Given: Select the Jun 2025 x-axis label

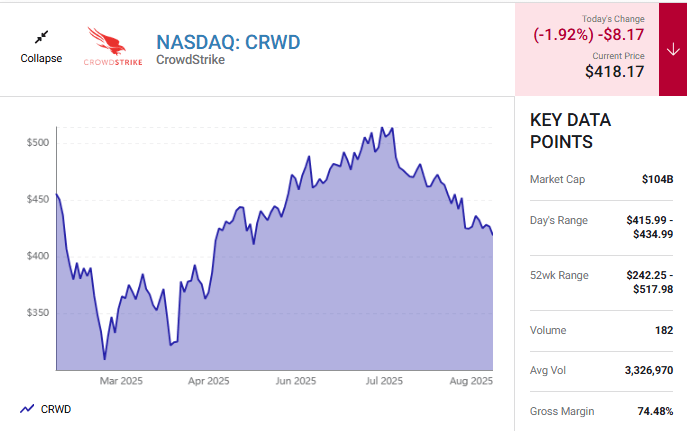Looking at the screenshot, I should tap(297, 381).
